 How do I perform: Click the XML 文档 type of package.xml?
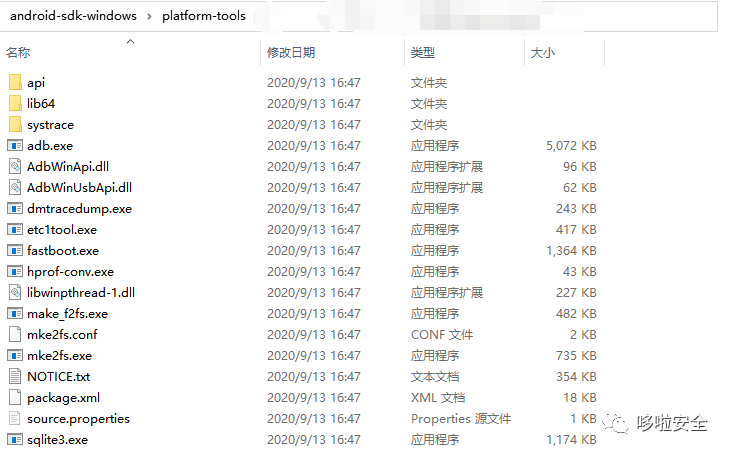[x=438, y=398]
